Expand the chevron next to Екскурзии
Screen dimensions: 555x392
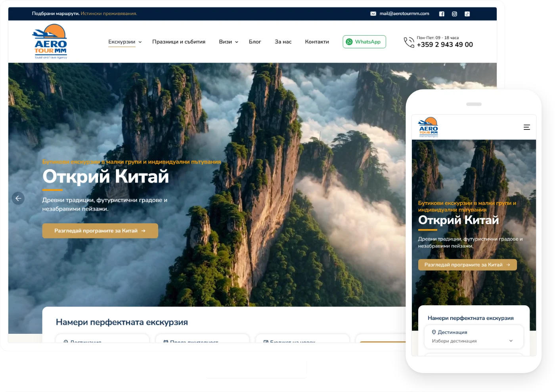140,42
